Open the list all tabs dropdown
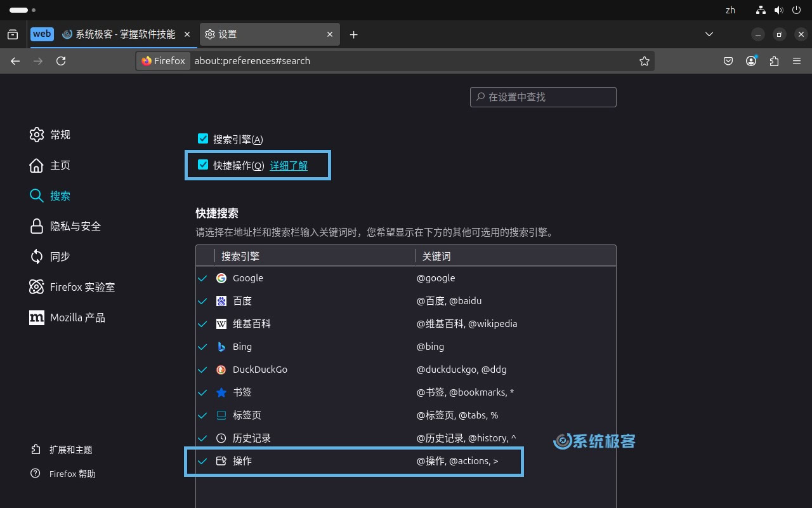 (709, 34)
